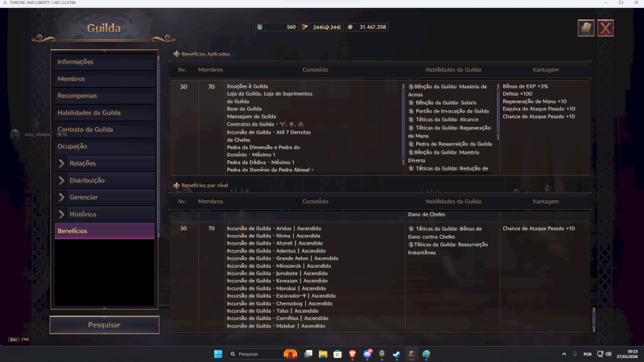644x362 pixels.
Task: Open the clock and date in the tray
Action: click(x=628, y=354)
